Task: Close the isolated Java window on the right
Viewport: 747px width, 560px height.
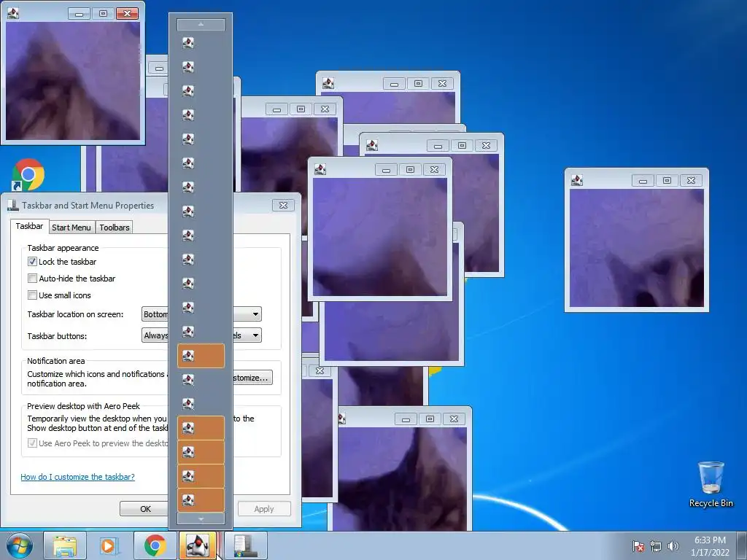Action: pos(692,181)
